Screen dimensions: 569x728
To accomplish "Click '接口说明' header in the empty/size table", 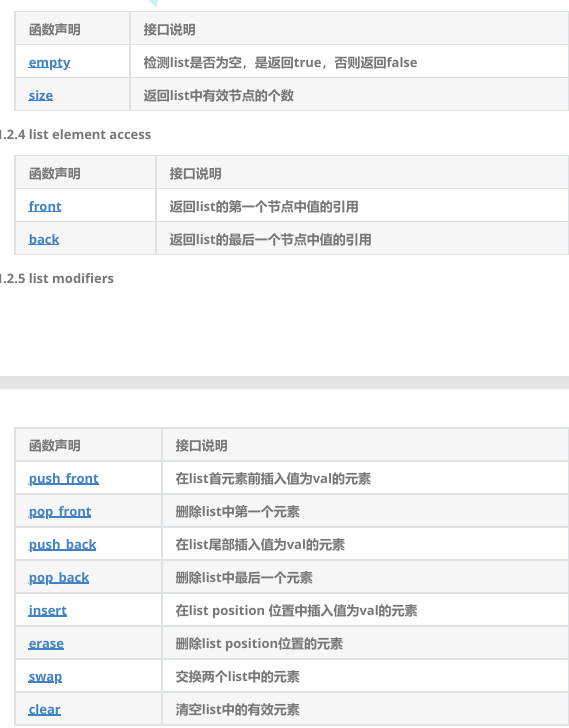I will click(x=169, y=30).
